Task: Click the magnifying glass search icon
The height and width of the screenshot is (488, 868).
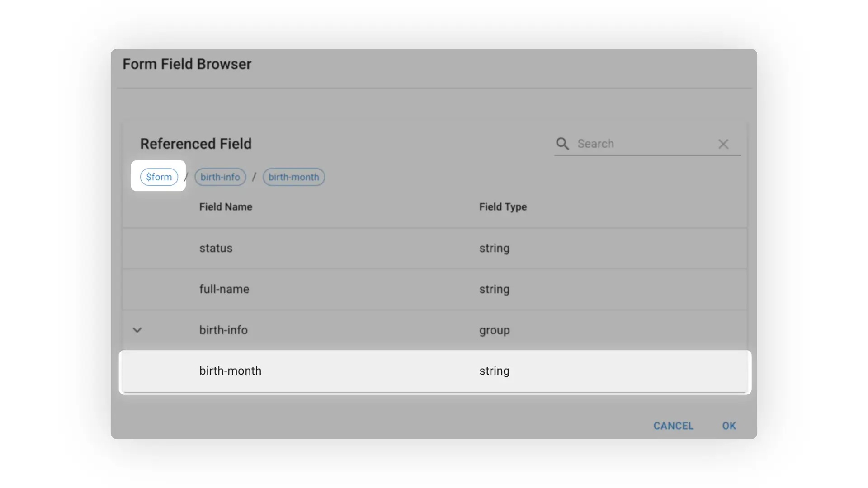Action: point(562,144)
